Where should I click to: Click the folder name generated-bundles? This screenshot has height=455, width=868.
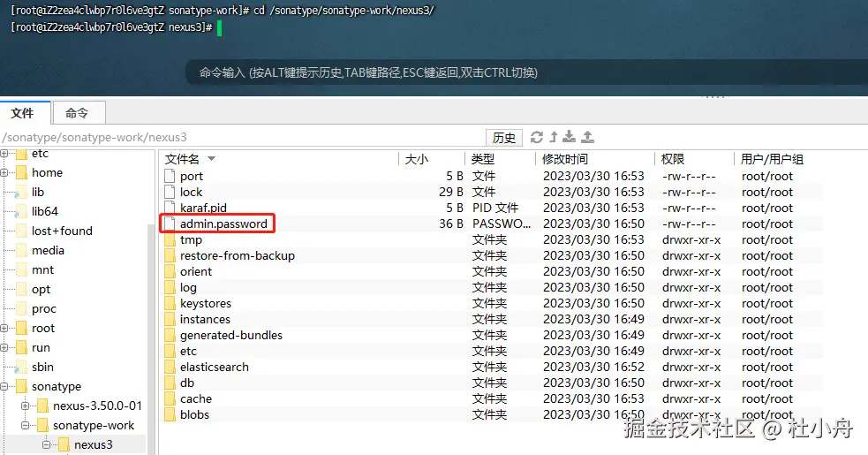[230, 336]
